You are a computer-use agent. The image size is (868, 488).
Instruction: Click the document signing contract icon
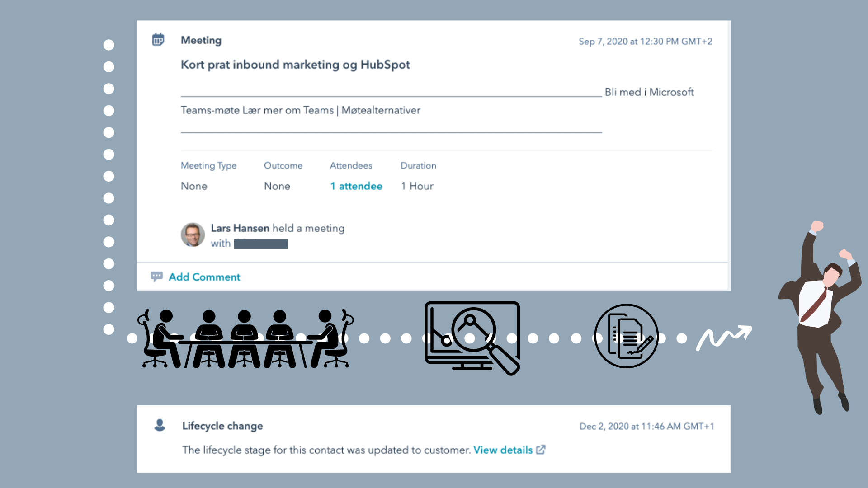tap(626, 336)
